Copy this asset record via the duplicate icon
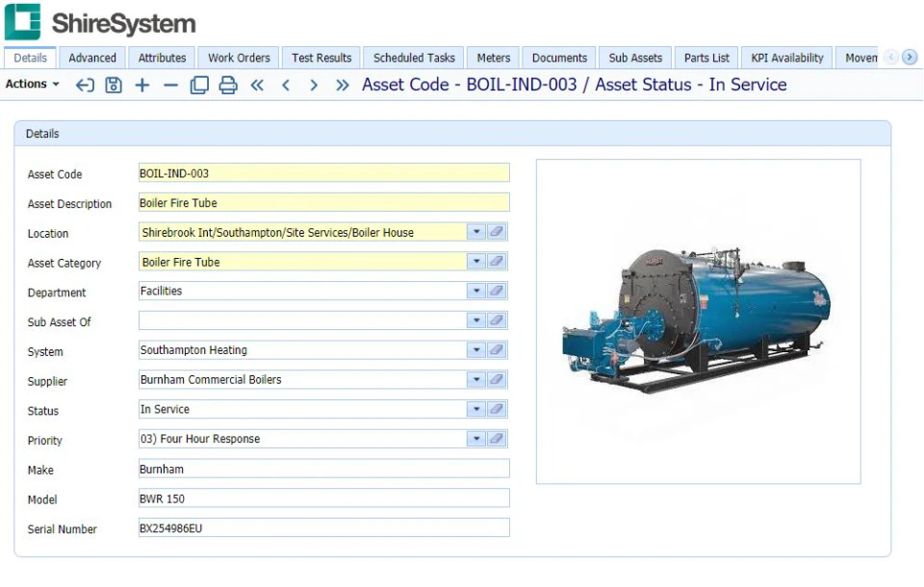This screenshot has height=587, width=924. coord(199,85)
